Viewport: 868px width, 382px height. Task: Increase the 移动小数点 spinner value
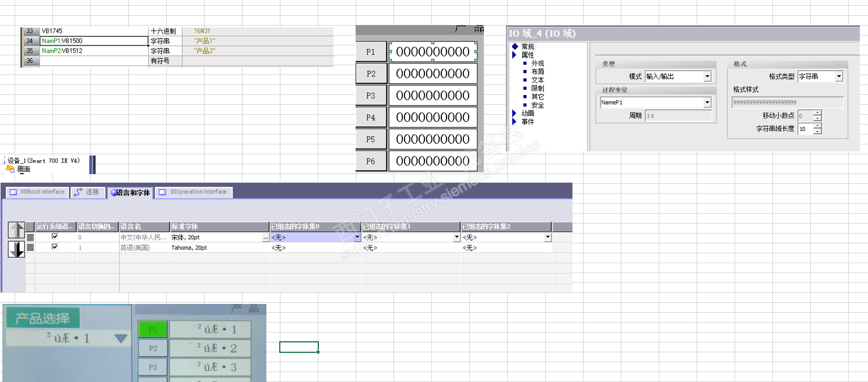click(817, 113)
